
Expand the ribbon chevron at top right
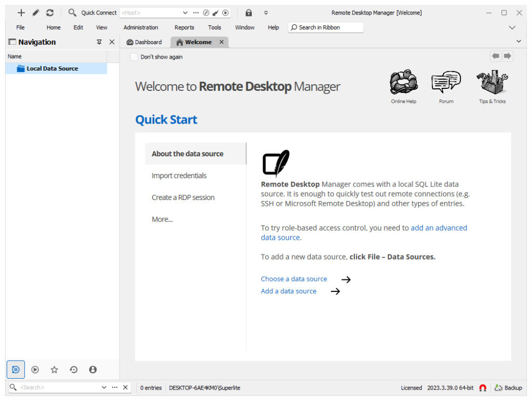512,28
